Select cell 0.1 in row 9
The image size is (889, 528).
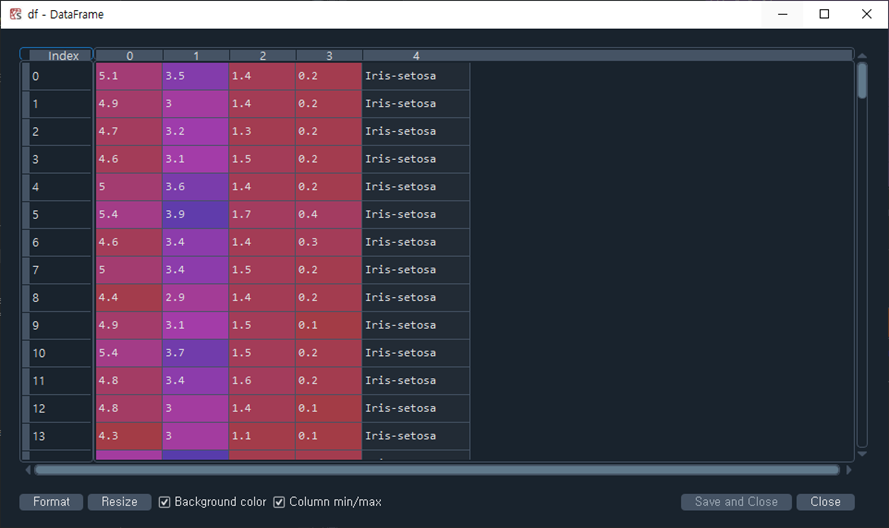[x=328, y=326]
